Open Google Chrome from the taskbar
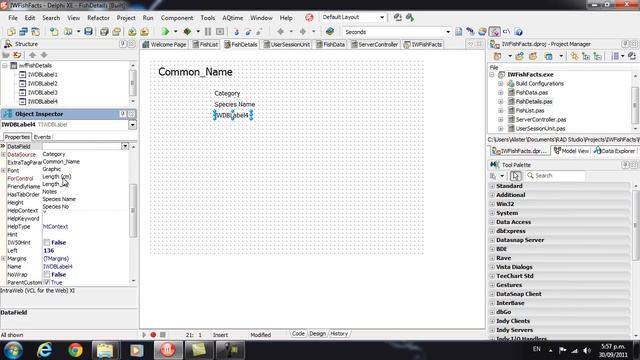This screenshot has width=640, height=360. tap(75, 350)
